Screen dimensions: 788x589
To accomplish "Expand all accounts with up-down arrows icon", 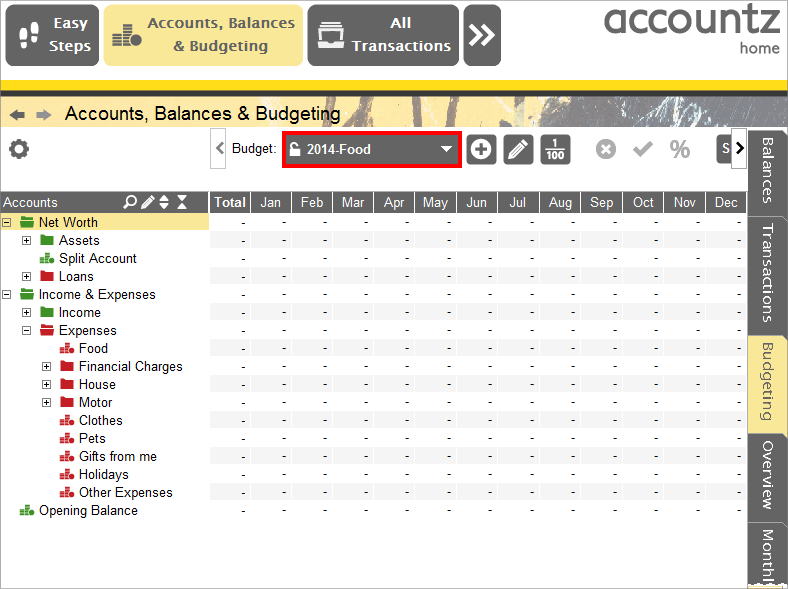I will [164, 202].
